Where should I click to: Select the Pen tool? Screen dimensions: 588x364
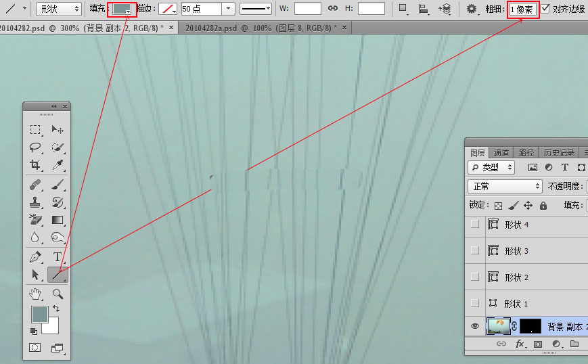coord(35,257)
